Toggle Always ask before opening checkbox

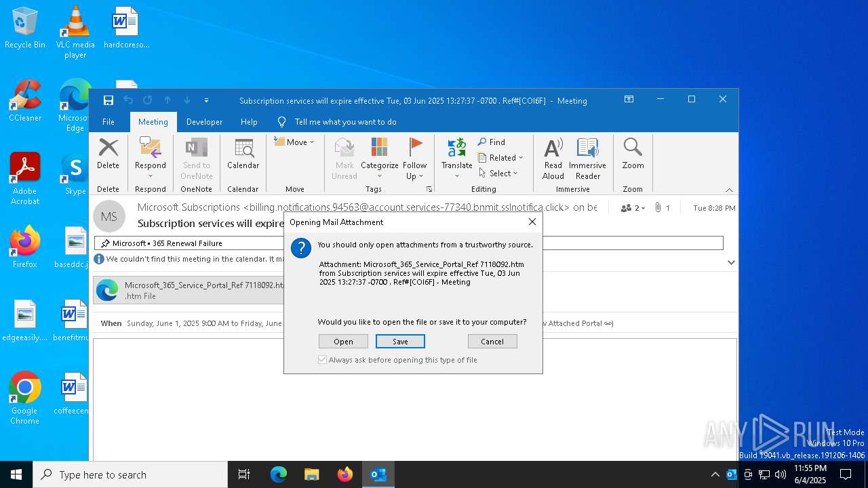coord(323,360)
